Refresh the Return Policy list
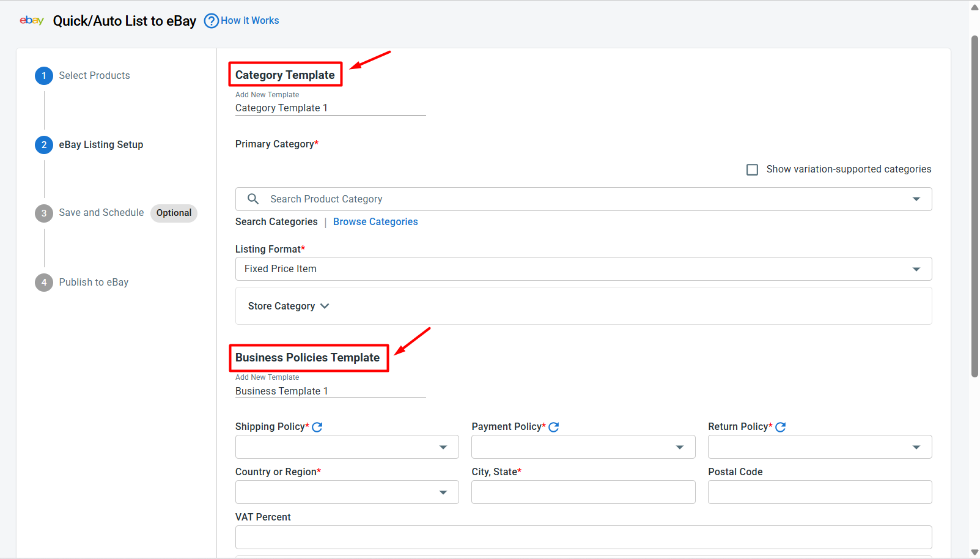This screenshot has height=559, width=980. coord(781,427)
